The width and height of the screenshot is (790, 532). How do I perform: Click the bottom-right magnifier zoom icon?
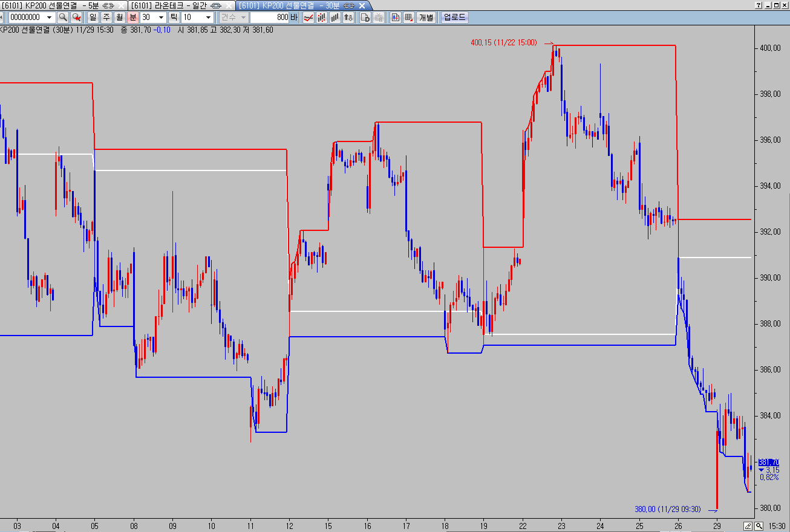coord(759,525)
